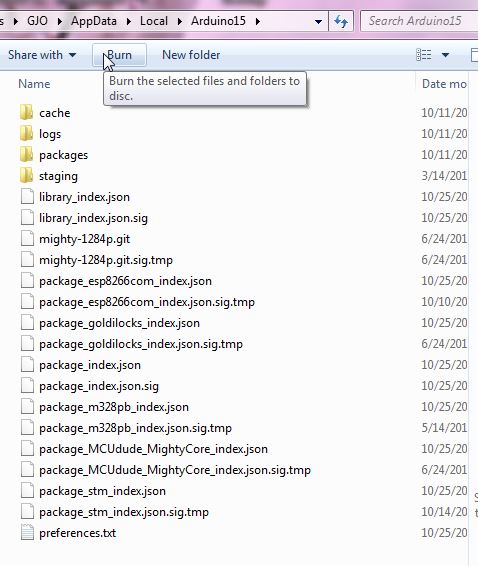Select library_index.json file name
Screen dimensions: 478x566
[x=84, y=197]
